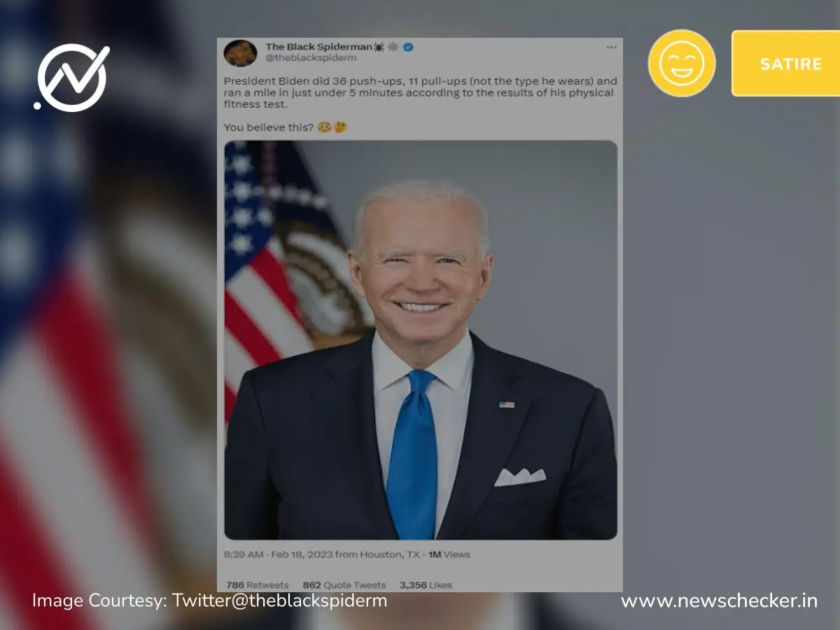Click the yellow smiley satire emoji icon
Image resolution: width=840 pixels, height=630 pixels.
pos(682,63)
